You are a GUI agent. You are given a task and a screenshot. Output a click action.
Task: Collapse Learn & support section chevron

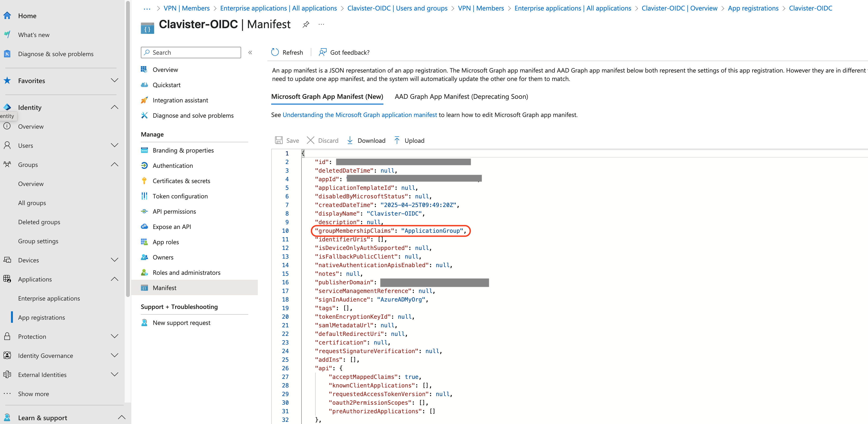[x=122, y=418]
